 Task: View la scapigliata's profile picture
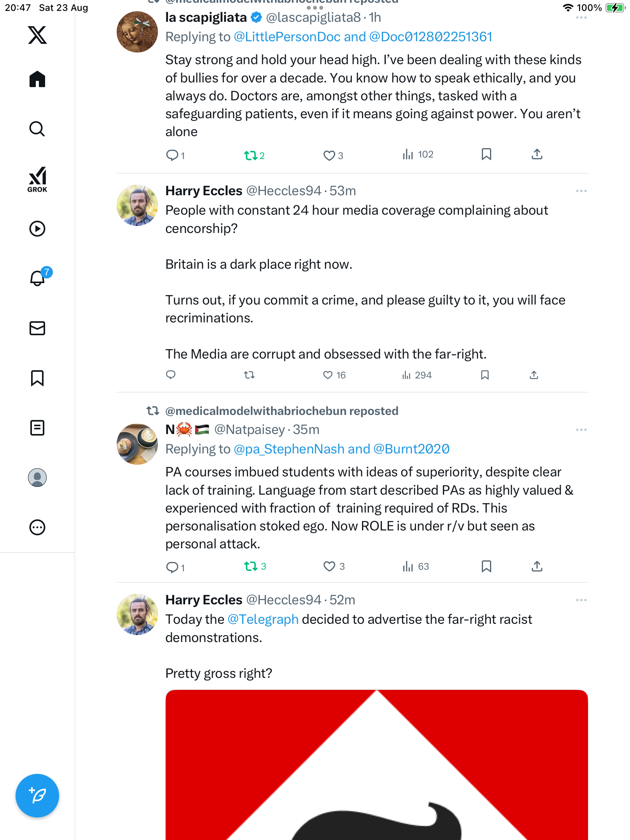pyautogui.click(x=137, y=32)
